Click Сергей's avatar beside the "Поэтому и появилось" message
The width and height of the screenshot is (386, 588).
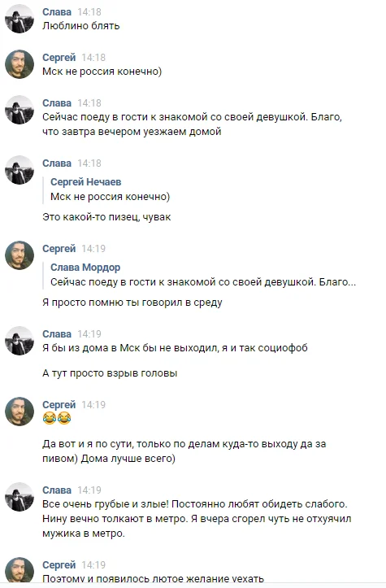(x=20, y=572)
